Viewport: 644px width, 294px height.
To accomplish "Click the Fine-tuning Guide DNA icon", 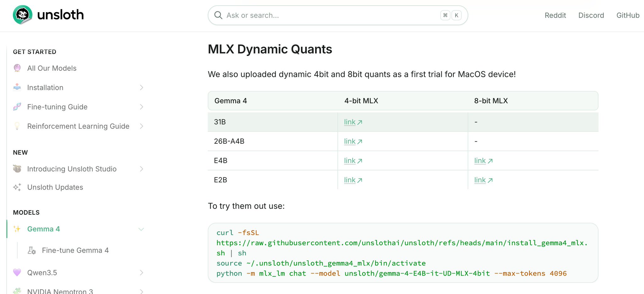I will [17, 107].
